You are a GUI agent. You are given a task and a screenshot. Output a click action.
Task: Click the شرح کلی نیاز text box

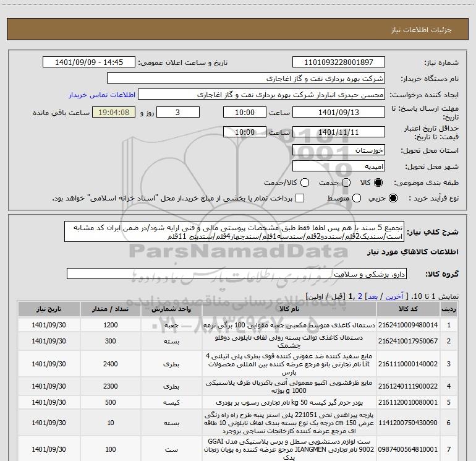click(x=234, y=232)
